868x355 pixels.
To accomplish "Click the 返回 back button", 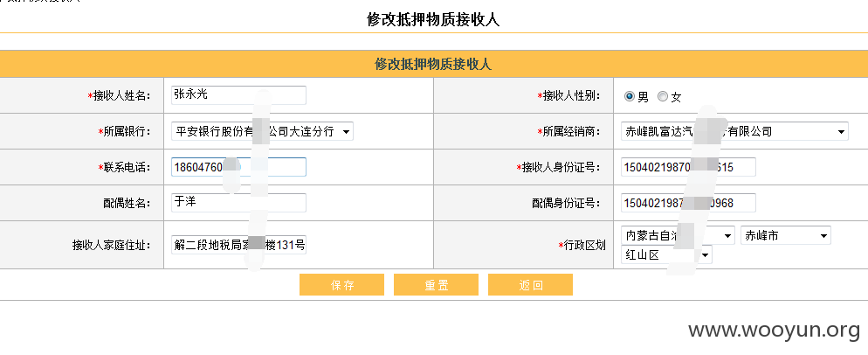I will [x=530, y=285].
